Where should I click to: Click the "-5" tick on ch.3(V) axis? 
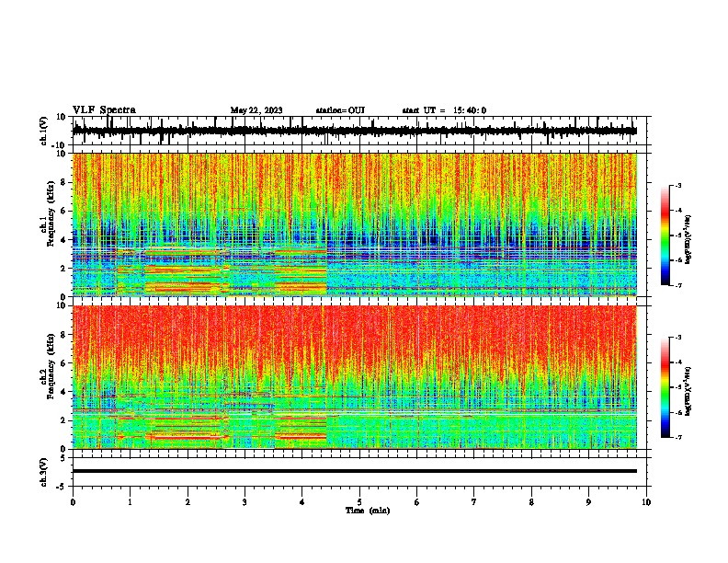tap(63, 487)
